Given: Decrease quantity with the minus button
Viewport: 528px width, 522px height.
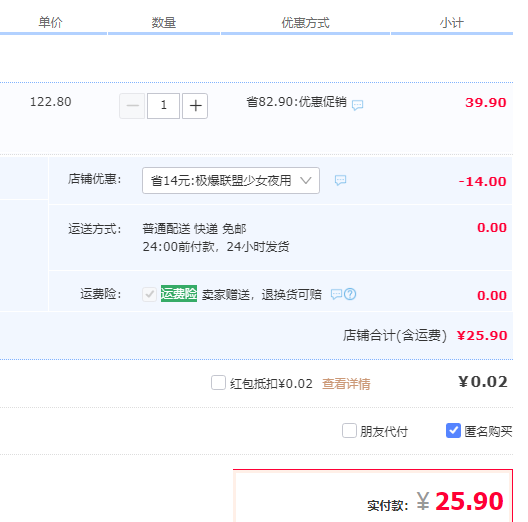Looking at the screenshot, I should [x=132, y=106].
